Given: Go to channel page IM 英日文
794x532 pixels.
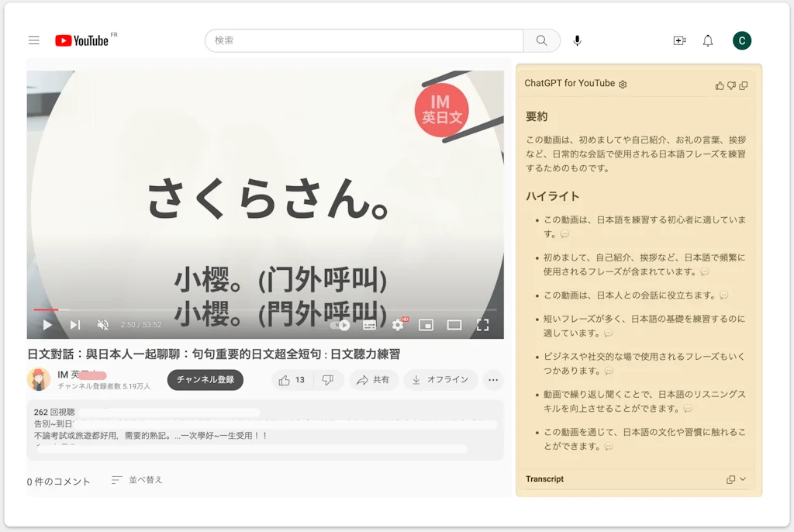Looking at the screenshot, I should (x=71, y=375).
